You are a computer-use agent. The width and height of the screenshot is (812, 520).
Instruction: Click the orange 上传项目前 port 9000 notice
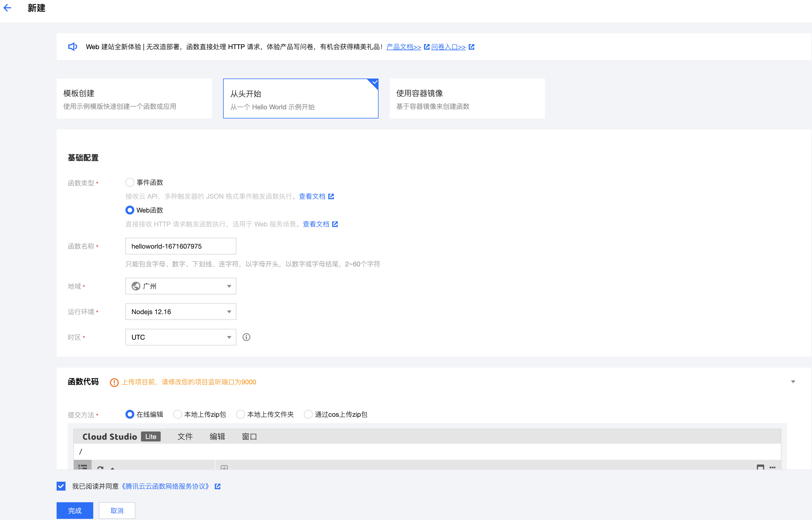[x=189, y=382]
